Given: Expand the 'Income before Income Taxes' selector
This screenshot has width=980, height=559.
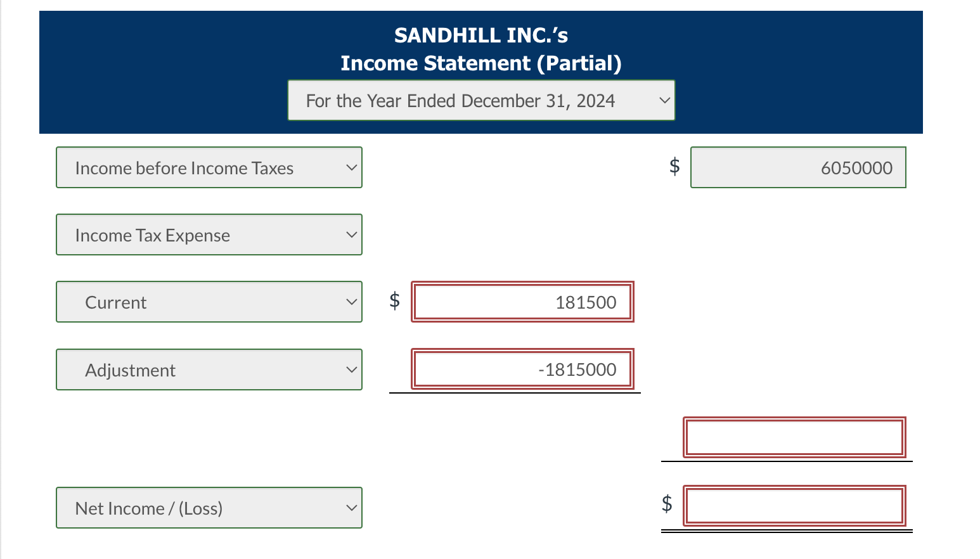Looking at the screenshot, I should 209,167.
